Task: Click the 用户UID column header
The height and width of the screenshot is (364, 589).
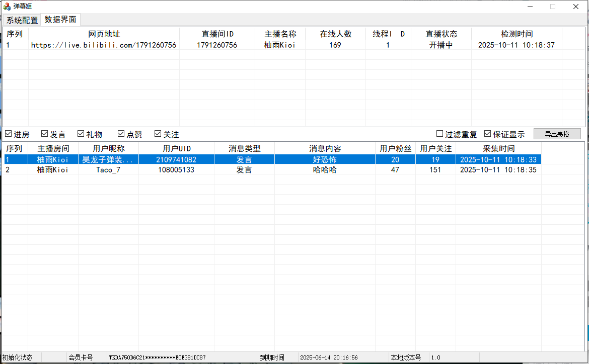Action: [x=176, y=149]
